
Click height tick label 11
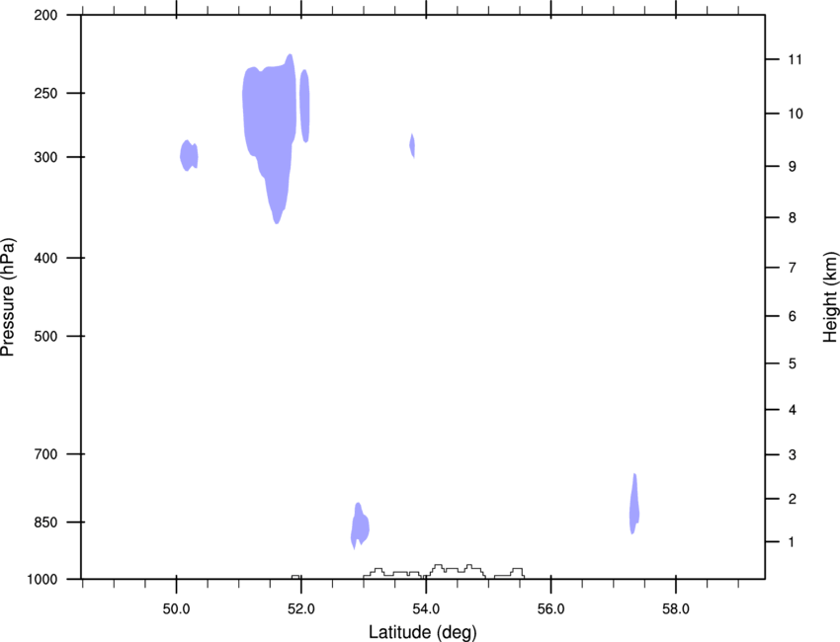point(795,59)
